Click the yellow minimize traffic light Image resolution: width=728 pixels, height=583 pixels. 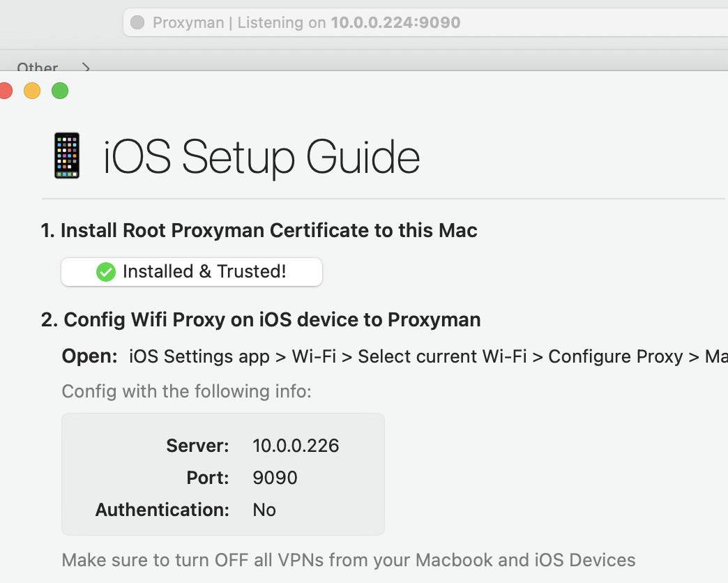click(32, 91)
